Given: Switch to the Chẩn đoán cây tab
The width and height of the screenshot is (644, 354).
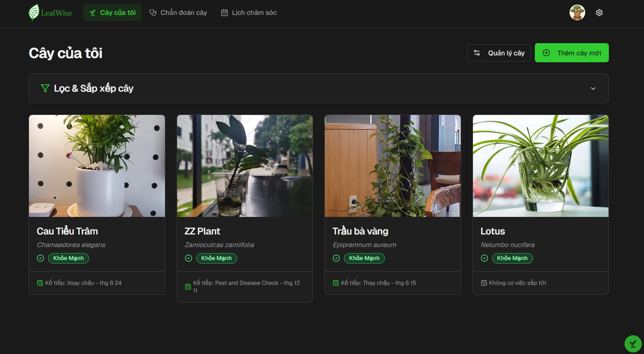Looking at the screenshot, I should [x=178, y=13].
